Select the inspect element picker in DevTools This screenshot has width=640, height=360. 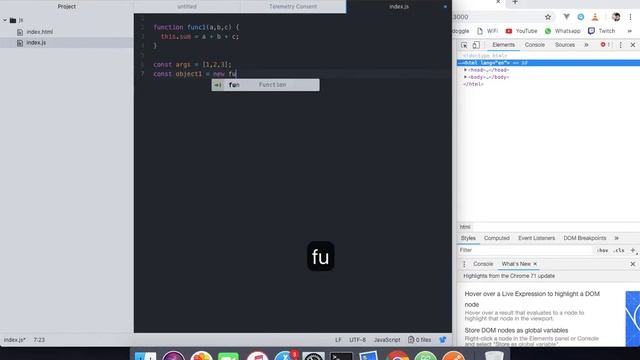(464, 45)
